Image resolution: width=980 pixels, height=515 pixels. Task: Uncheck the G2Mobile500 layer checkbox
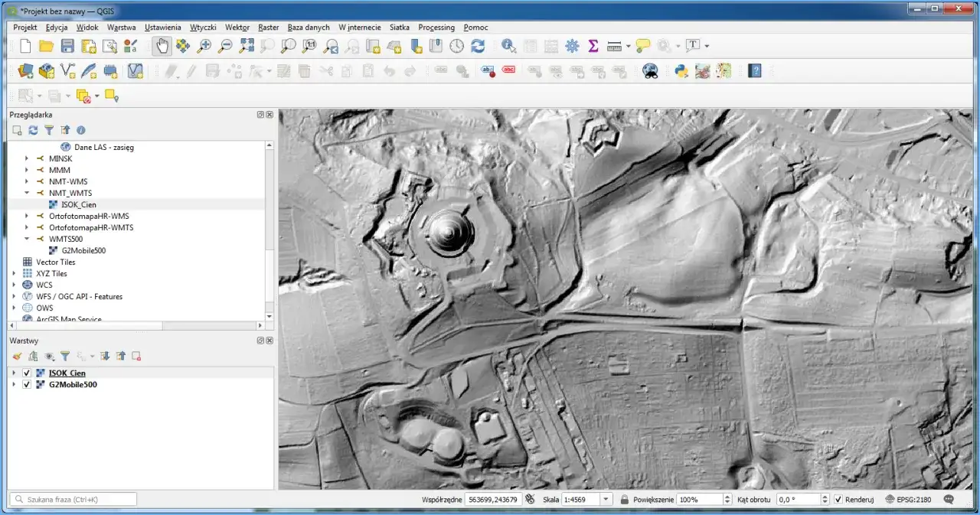pyautogui.click(x=27, y=385)
